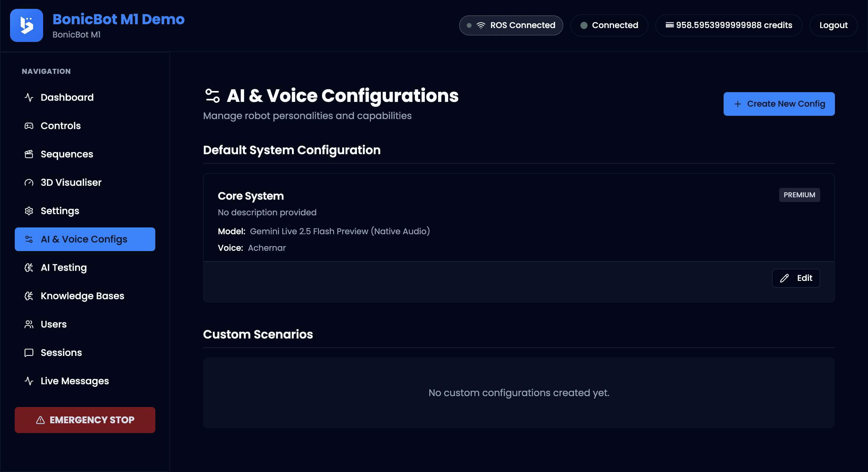Trigger the Emergency Stop button

[x=84, y=420]
